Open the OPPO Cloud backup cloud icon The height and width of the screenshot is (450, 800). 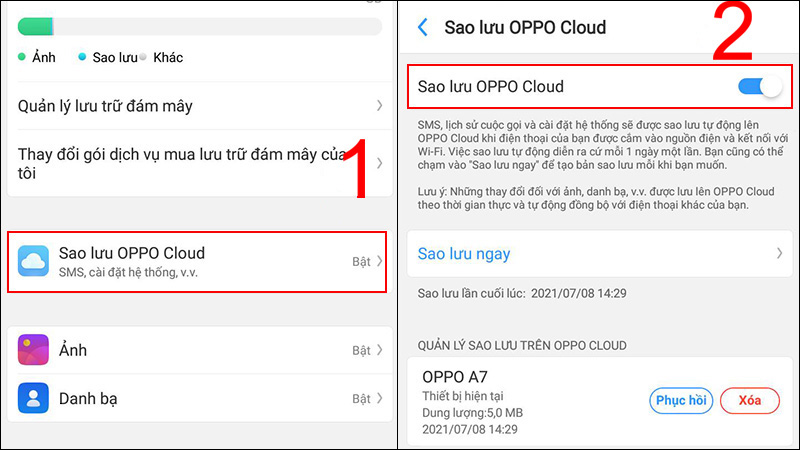(x=33, y=261)
